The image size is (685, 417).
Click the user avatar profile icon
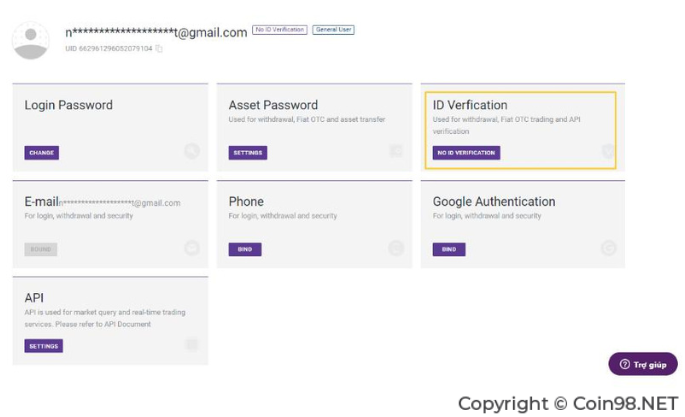[31, 41]
